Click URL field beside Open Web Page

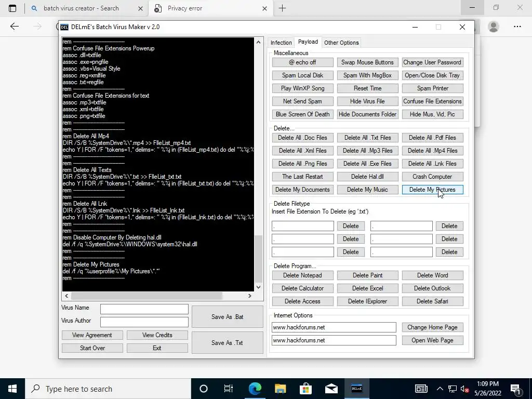point(334,340)
